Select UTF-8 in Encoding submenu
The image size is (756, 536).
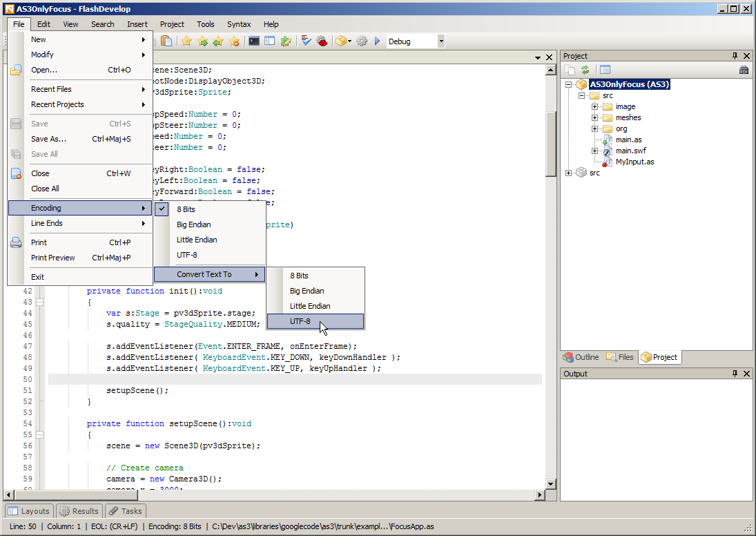pos(210,255)
